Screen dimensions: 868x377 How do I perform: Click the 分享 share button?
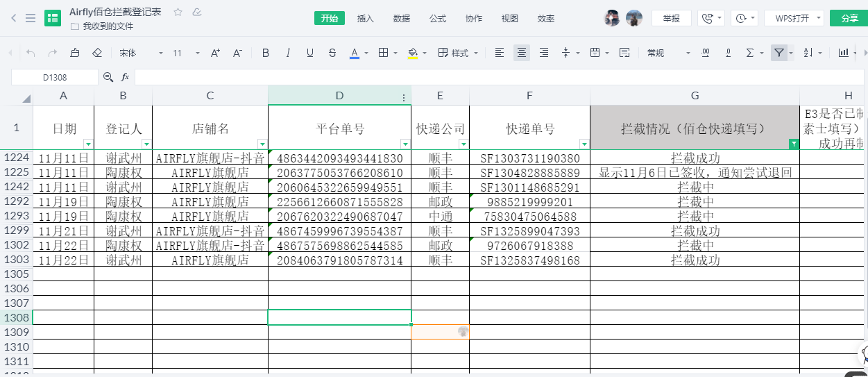[x=849, y=18]
